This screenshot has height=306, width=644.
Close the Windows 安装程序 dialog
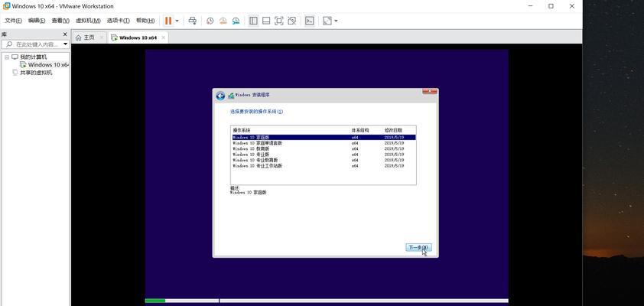pyautogui.click(x=430, y=92)
